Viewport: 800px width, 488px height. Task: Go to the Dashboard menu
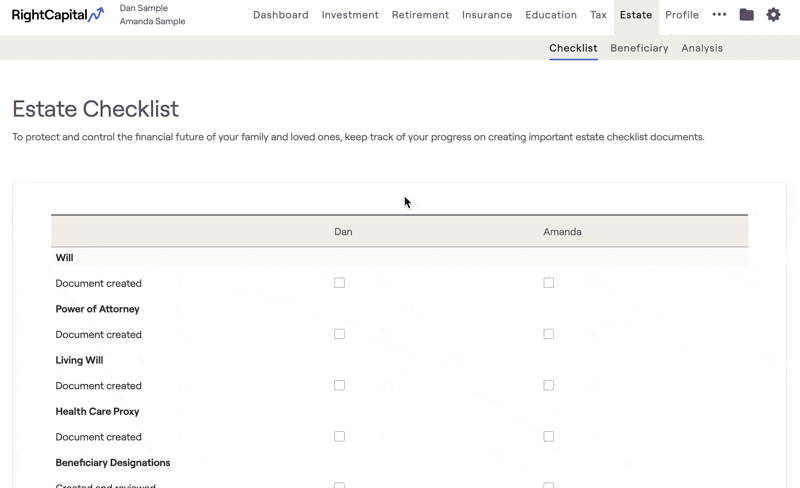(x=280, y=15)
